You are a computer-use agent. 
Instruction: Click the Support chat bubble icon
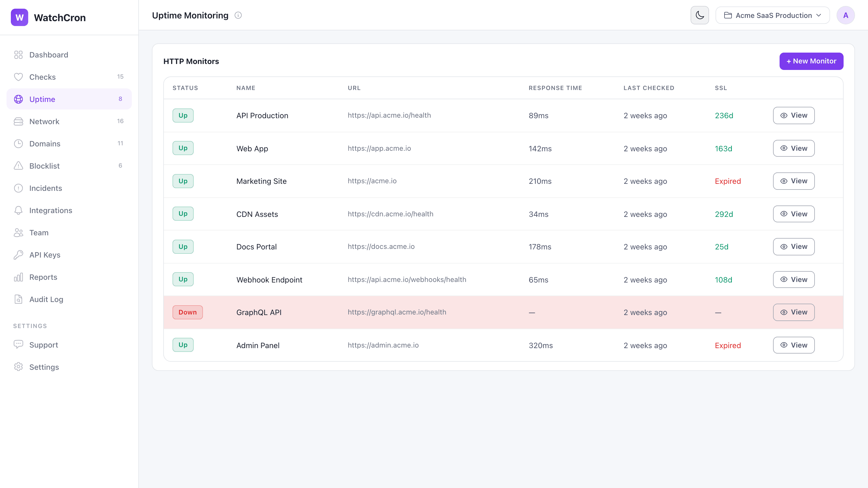tap(18, 345)
